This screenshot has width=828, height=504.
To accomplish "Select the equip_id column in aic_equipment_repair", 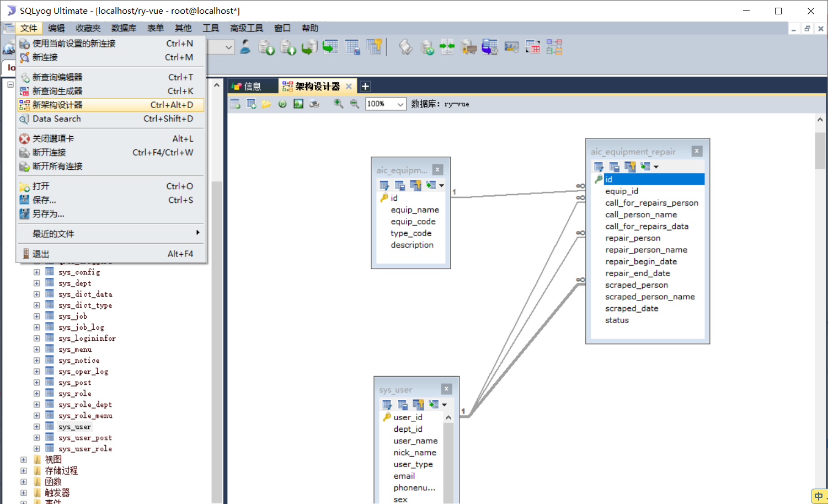I will 622,191.
